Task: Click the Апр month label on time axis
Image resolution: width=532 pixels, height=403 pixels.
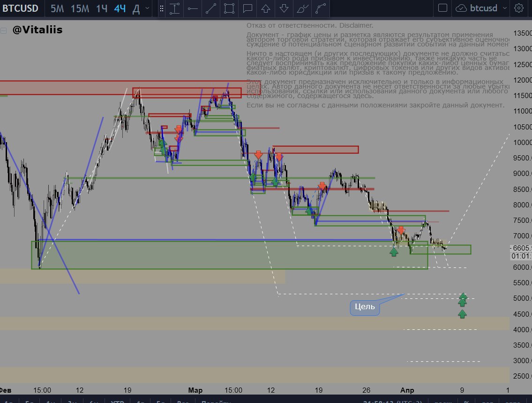Action: click(407, 390)
